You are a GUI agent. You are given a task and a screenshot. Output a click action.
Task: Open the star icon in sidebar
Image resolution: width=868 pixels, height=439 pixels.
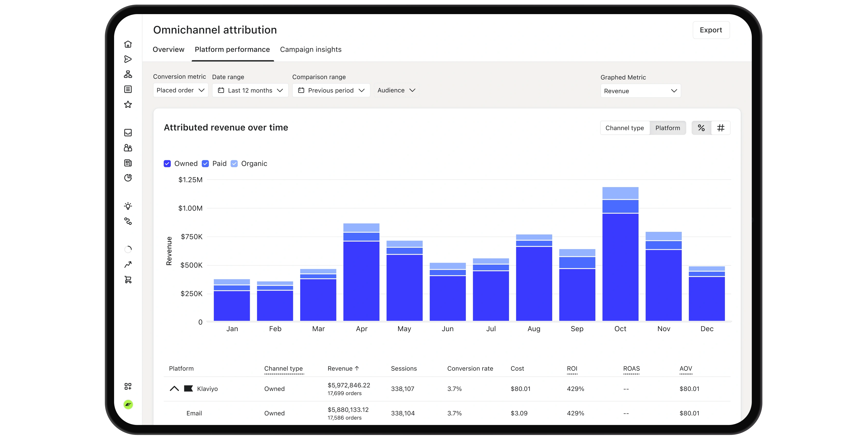tap(128, 104)
